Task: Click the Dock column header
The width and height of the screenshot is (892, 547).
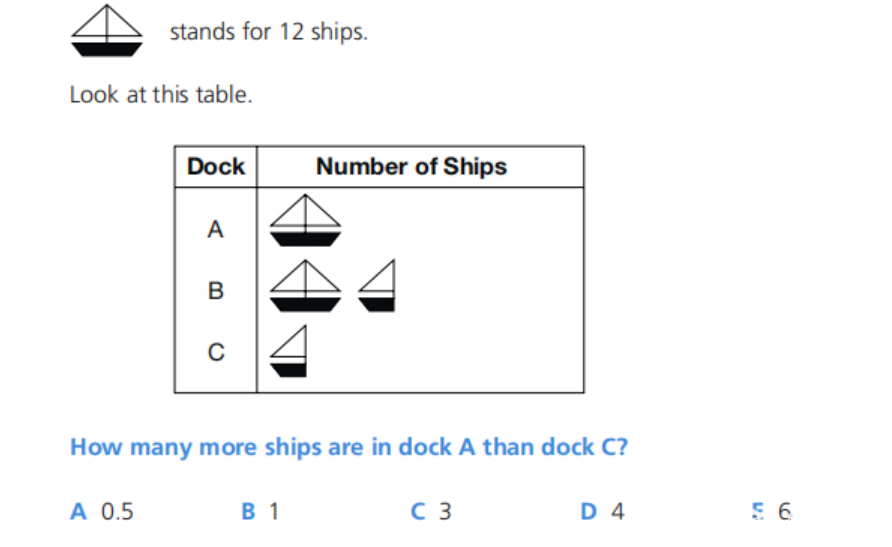Action: point(216,167)
